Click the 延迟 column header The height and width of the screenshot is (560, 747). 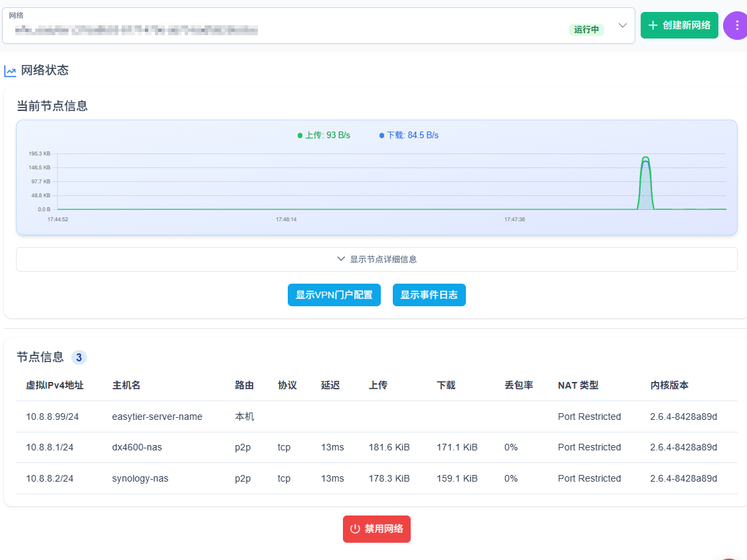(x=330, y=385)
